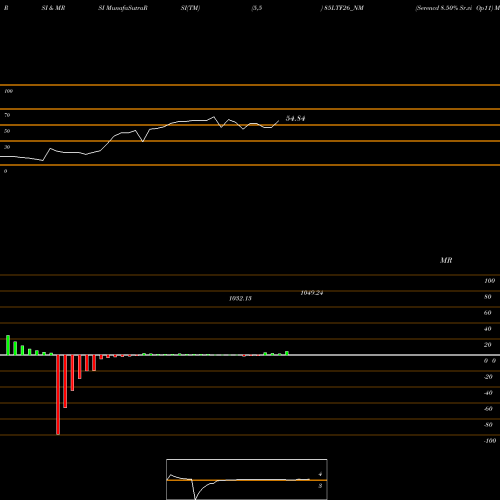Click the -20 label on MR axis

pos(488,377)
